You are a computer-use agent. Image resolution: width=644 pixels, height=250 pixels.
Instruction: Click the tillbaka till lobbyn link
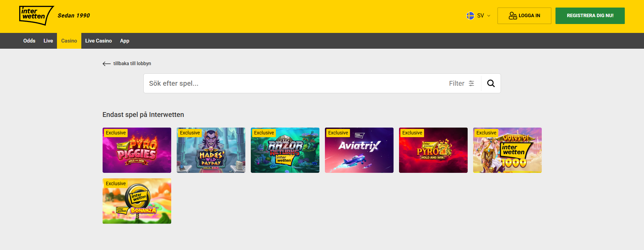click(x=132, y=63)
